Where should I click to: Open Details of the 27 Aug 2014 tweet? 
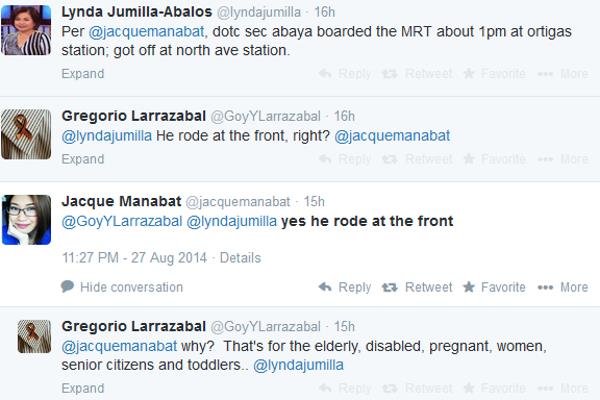(240, 257)
